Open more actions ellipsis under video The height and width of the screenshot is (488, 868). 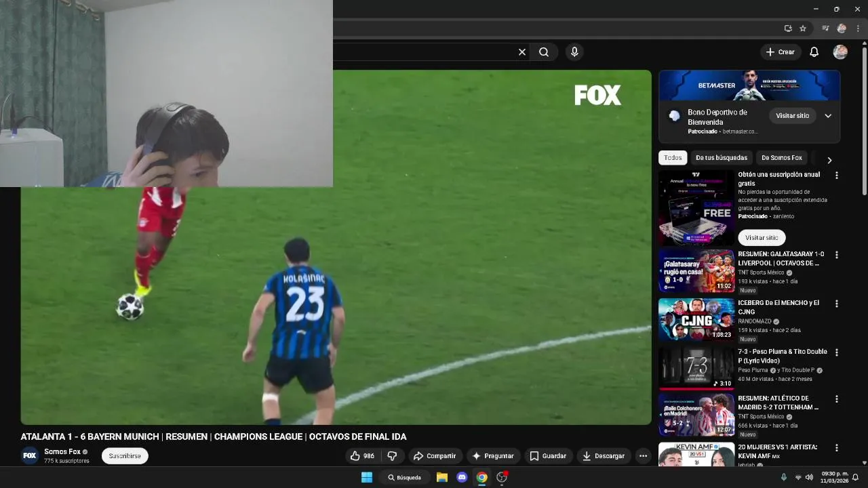tap(643, 456)
